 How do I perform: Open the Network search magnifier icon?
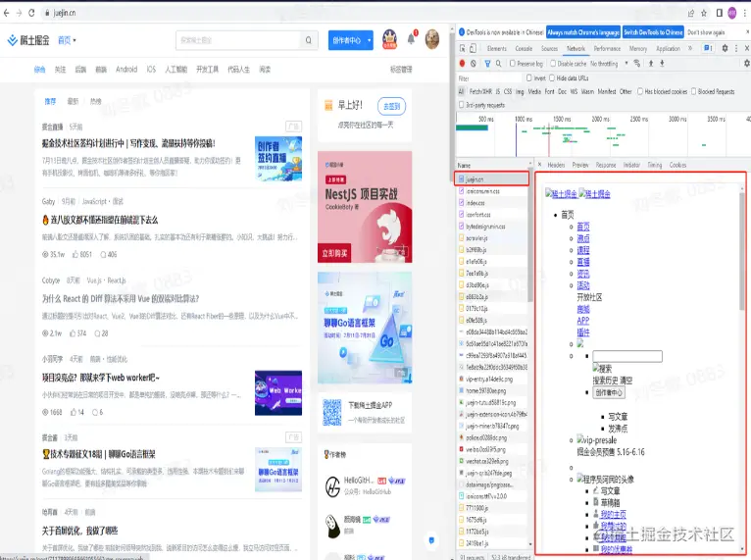pyautogui.click(x=499, y=63)
